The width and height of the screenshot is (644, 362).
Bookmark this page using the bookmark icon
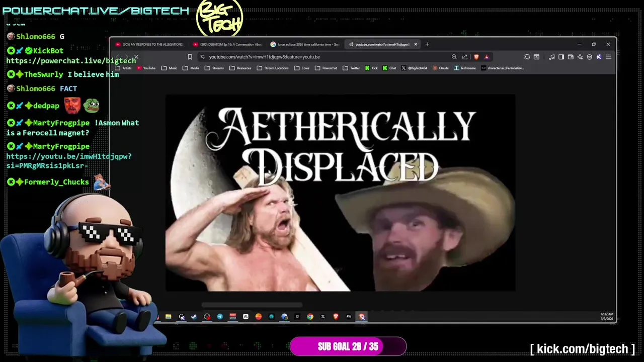(190, 57)
